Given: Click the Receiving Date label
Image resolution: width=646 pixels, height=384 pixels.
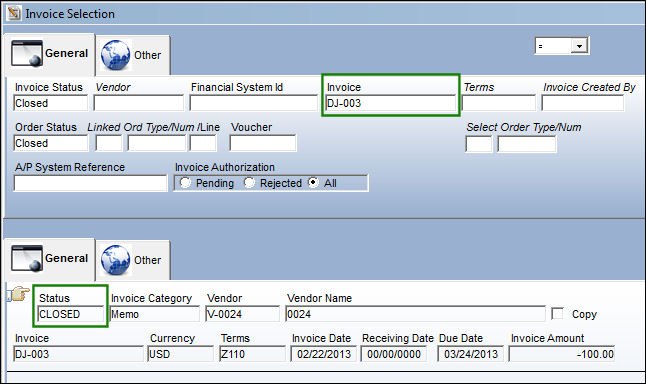Looking at the screenshot, I should tap(398, 338).
